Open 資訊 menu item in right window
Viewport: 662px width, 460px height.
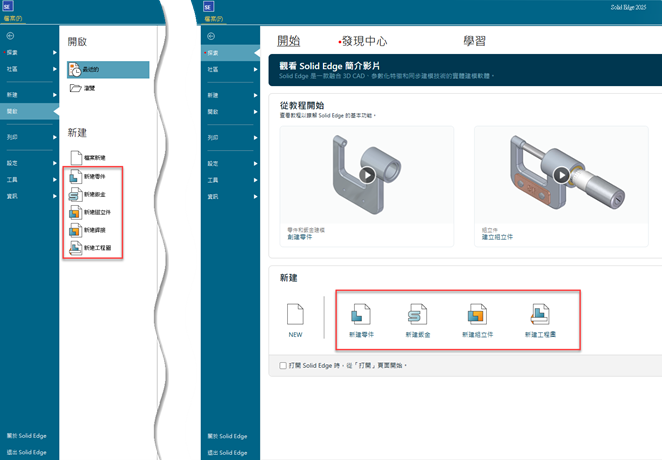[x=231, y=196]
